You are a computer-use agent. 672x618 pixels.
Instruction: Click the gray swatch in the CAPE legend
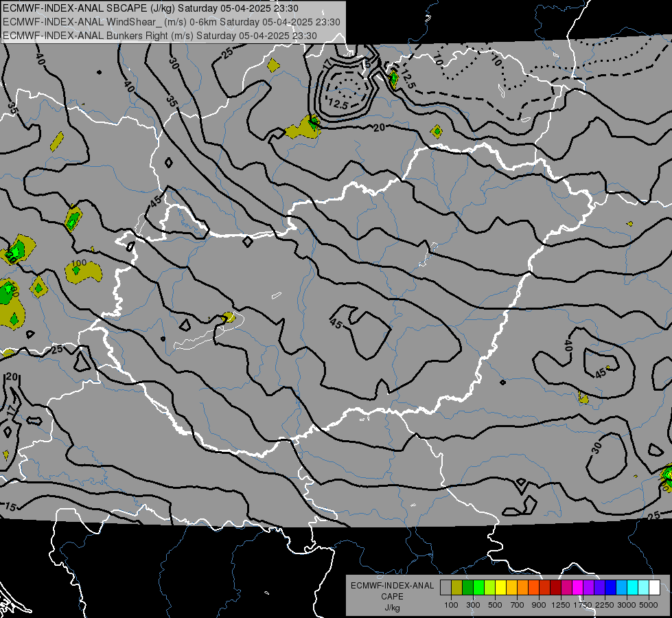coord(445,588)
